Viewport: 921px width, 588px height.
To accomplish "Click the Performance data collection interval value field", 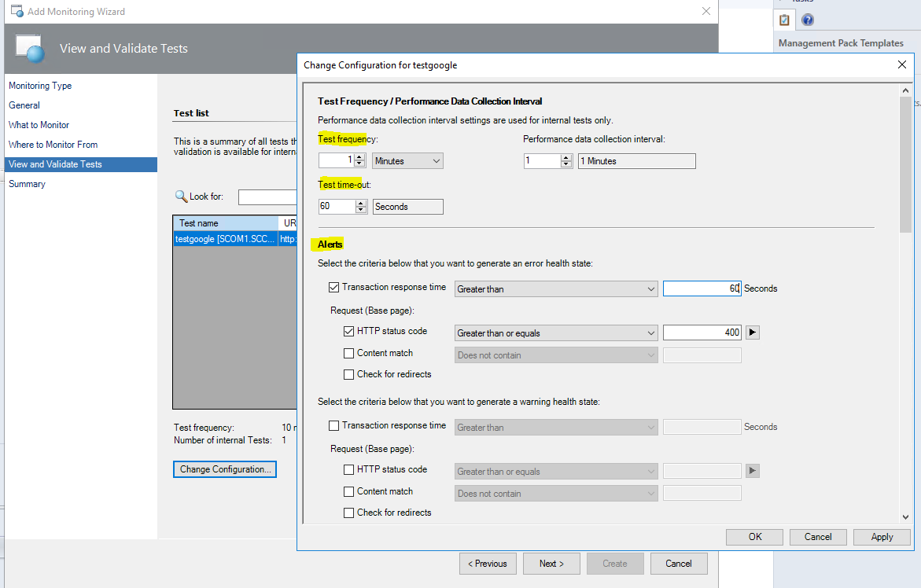I will [542, 161].
